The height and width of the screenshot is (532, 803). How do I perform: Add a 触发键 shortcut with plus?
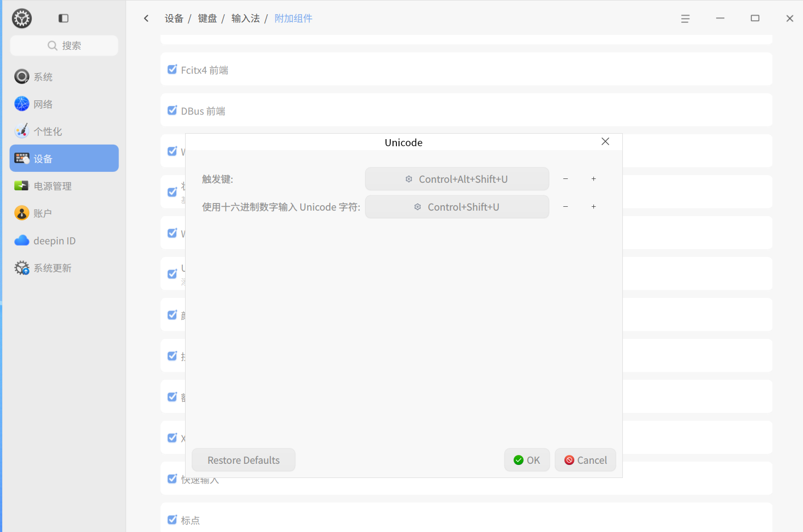tap(593, 179)
